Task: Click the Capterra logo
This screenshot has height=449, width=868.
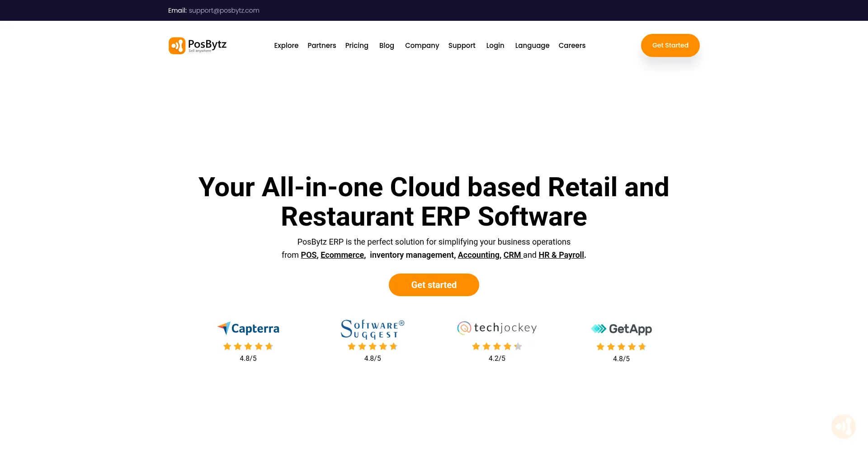Action: 248,328
